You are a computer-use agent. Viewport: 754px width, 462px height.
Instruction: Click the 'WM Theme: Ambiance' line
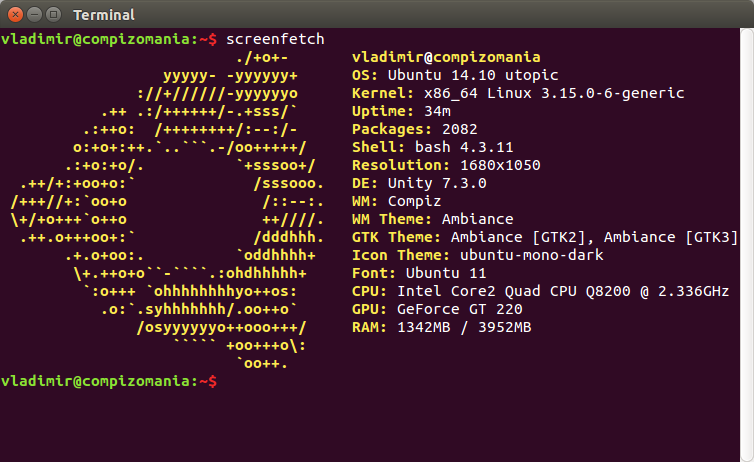pyautogui.click(x=432, y=219)
